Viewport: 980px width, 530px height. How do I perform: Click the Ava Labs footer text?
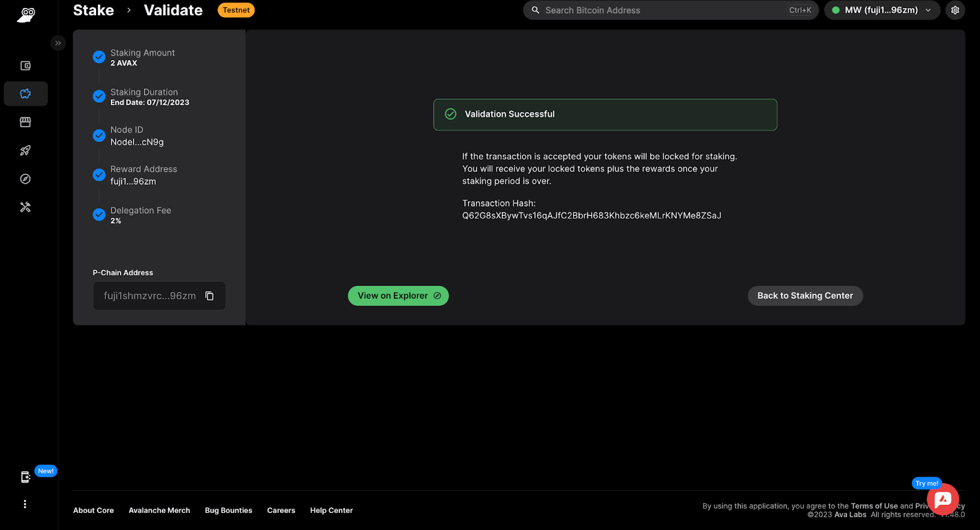pos(850,515)
